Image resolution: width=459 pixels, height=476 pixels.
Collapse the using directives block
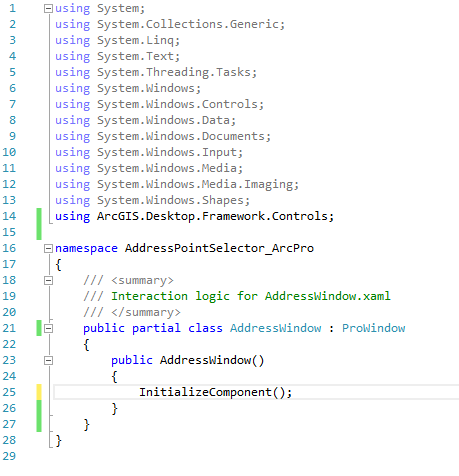(48, 8)
